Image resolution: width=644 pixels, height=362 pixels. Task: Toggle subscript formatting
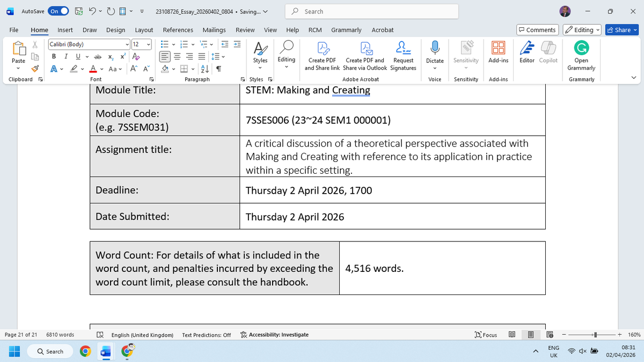point(111,56)
